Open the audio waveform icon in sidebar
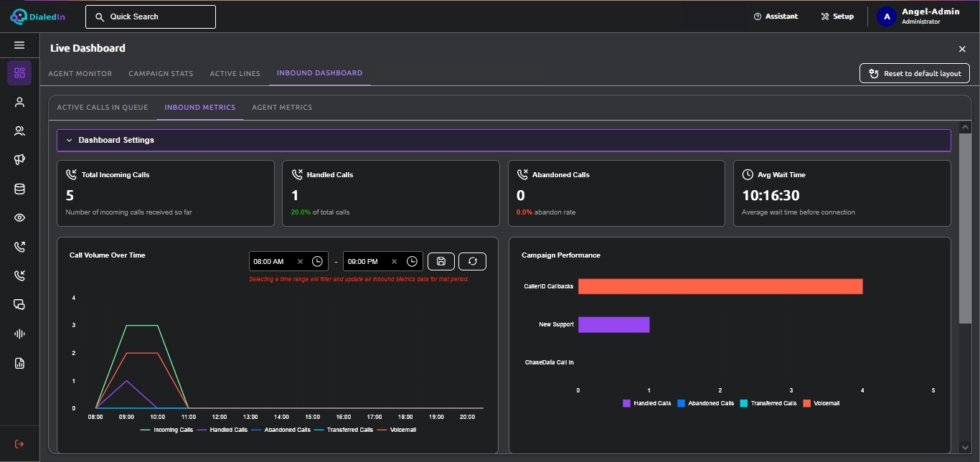The width and height of the screenshot is (980, 462). pyautogui.click(x=19, y=334)
